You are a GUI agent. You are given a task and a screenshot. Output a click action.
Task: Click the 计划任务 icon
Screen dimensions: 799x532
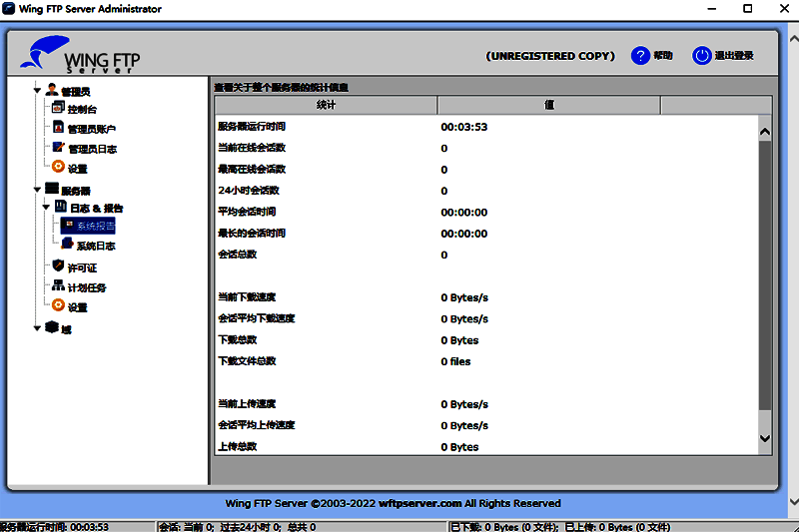tap(59, 285)
